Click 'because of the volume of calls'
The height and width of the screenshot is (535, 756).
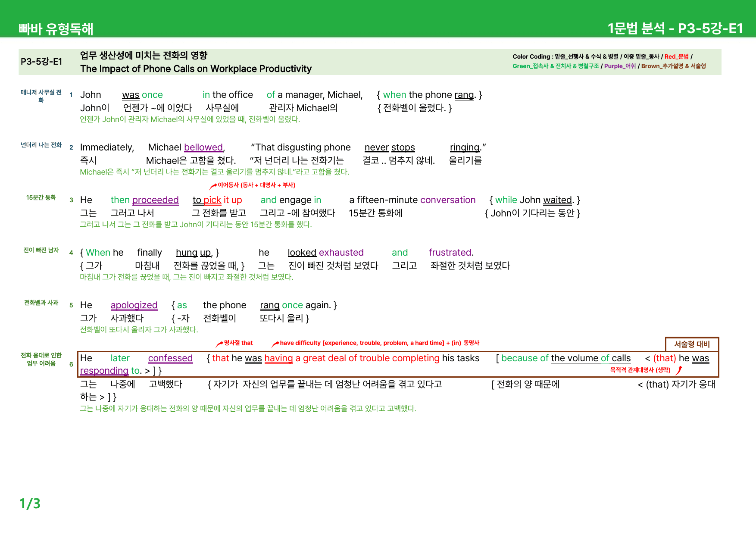566,358
